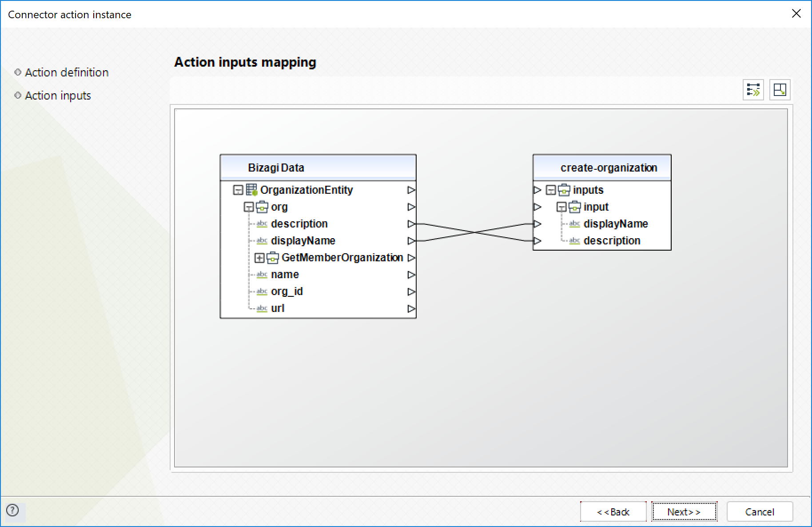This screenshot has height=527, width=812.
Task: Click output connector arrow of org row
Action: coord(411,207)
